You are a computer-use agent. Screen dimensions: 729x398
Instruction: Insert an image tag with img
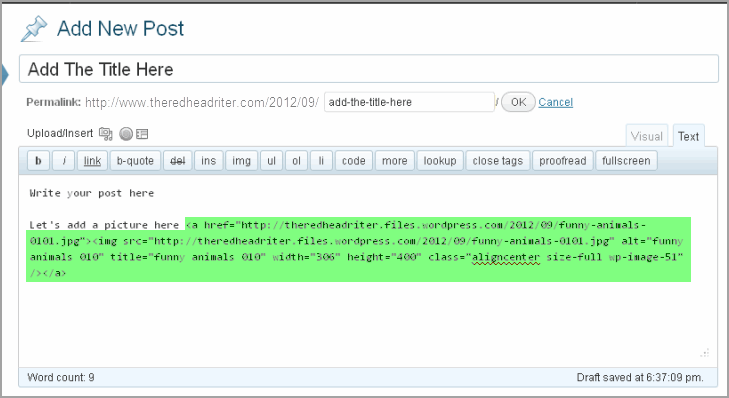242,161
